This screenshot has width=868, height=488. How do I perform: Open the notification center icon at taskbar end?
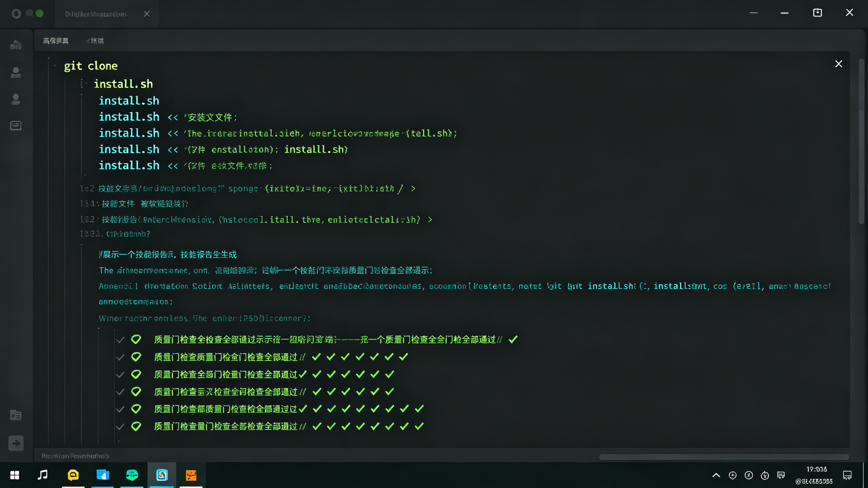(847, 475)
